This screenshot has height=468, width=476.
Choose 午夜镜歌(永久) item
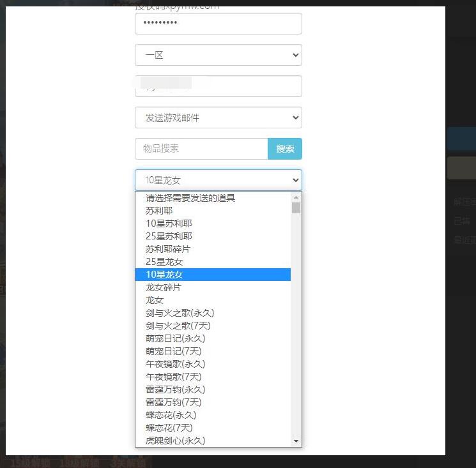175,364
